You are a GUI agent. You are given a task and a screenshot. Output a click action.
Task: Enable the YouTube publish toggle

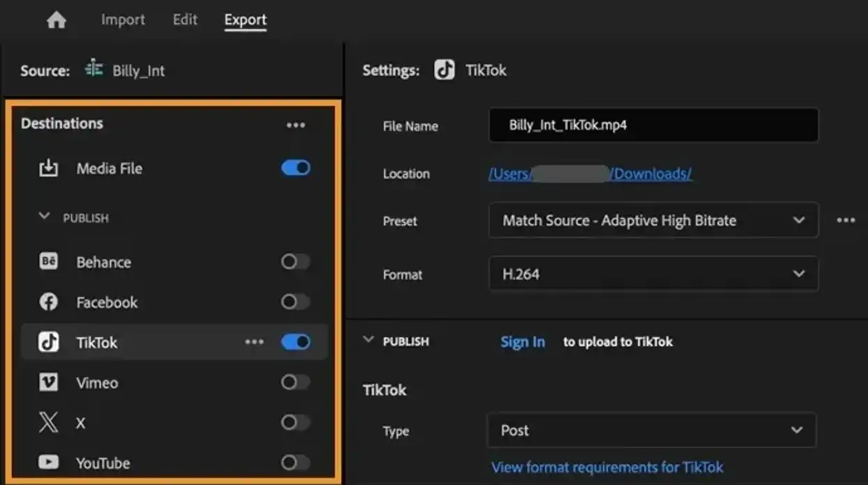pos(296,463)
